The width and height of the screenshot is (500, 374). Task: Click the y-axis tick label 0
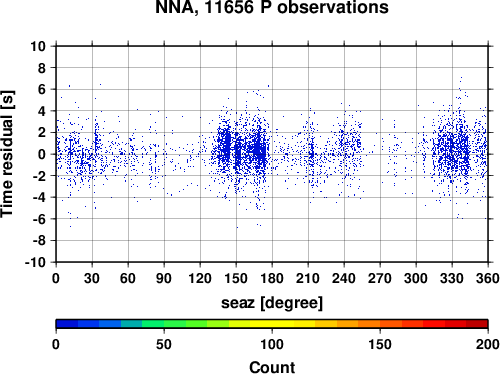click(42, 154)
